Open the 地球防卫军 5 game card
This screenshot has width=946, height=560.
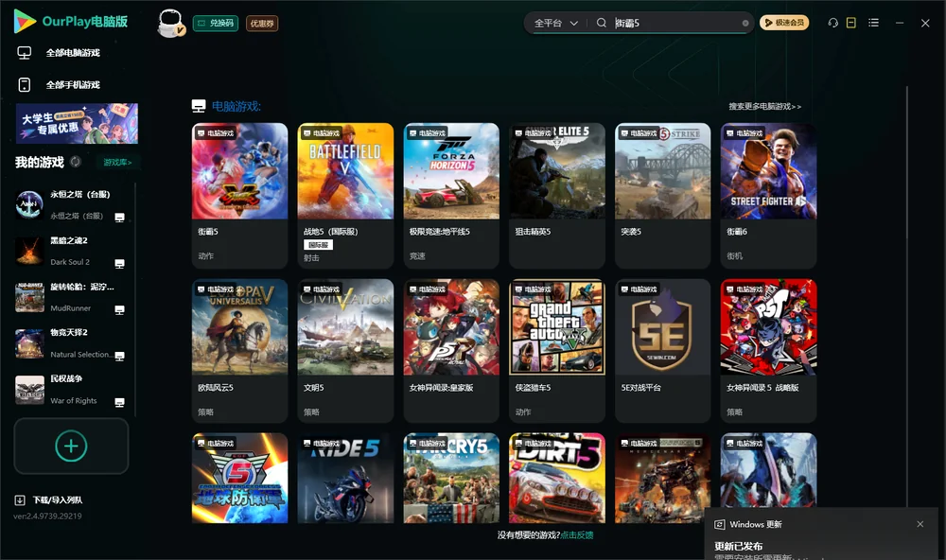(239, 478)
